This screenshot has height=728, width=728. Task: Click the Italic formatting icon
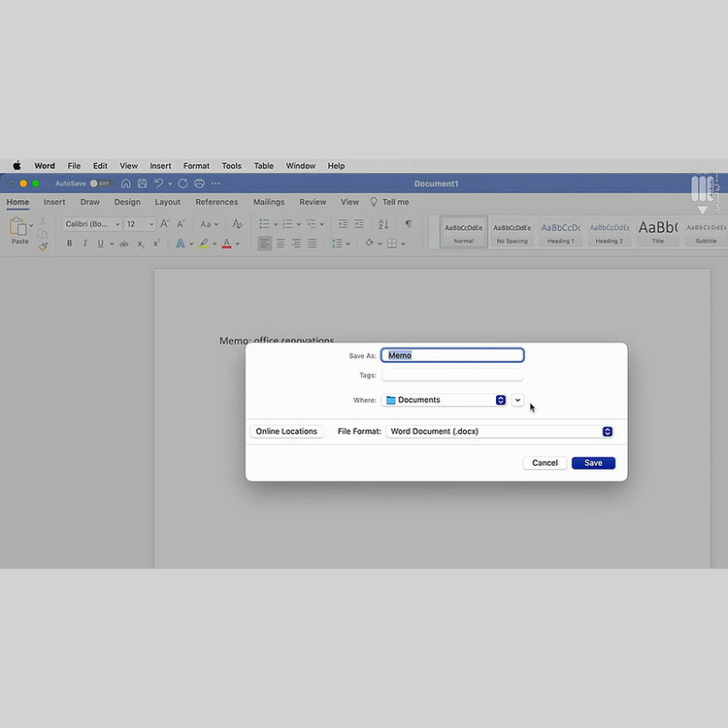84,244
